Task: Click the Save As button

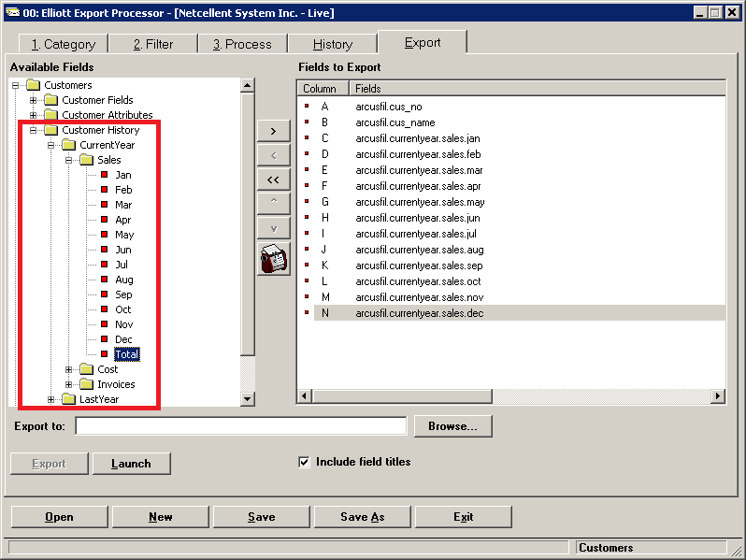Action: click(363, 517)
